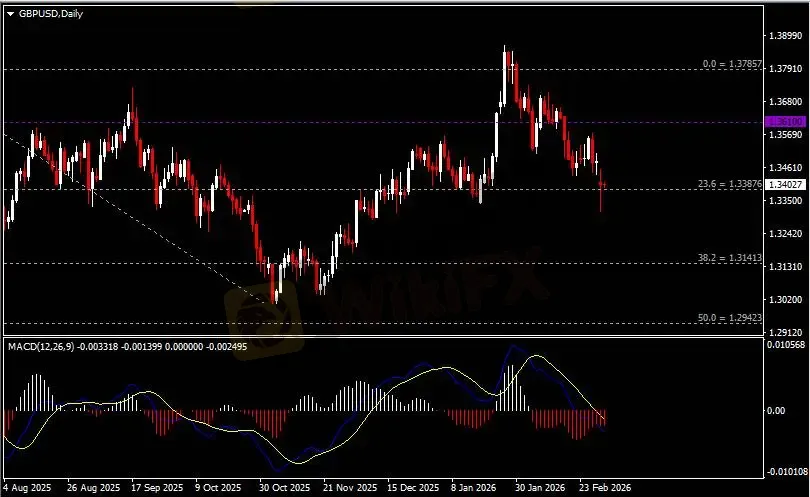
Task: Click price scale value 1.30200
Action: pos(785,300)
